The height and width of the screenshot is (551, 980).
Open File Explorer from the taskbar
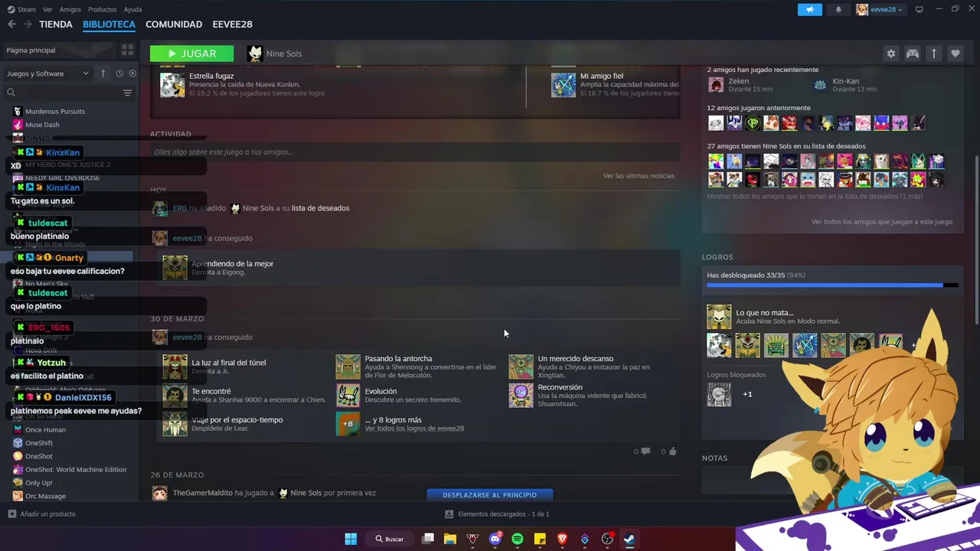coord(450,540)
